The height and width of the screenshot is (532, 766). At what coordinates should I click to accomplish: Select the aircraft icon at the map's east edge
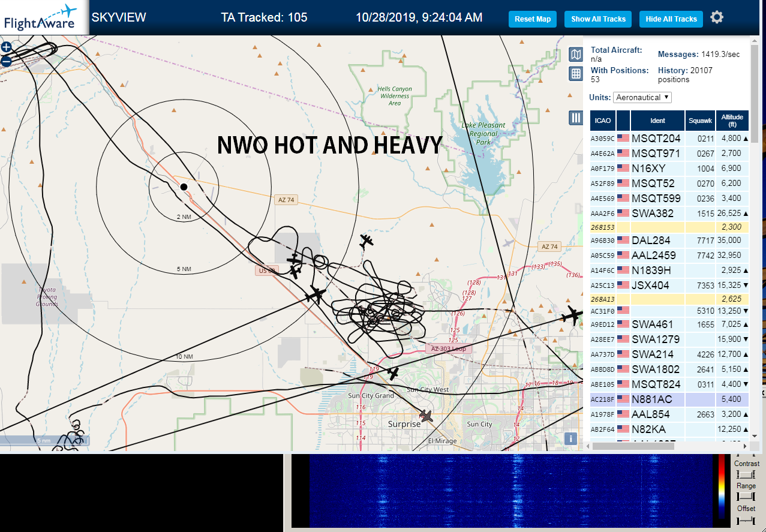tap(573, 315)
